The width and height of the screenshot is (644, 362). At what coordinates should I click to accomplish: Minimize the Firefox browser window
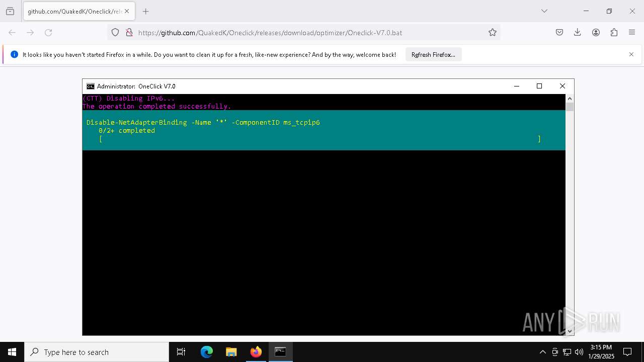(x=586, y=11)
